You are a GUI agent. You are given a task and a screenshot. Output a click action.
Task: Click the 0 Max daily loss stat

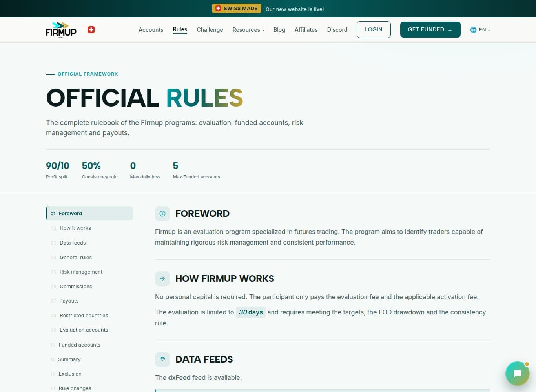click(145, 170)
